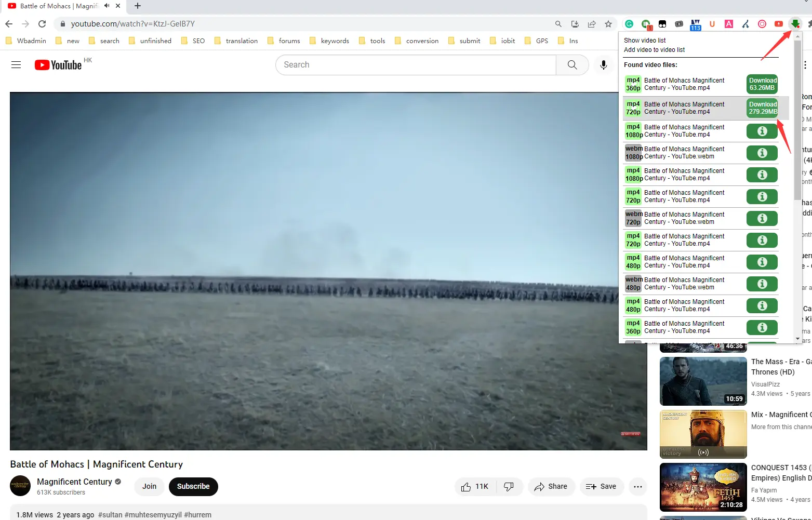Open the Magnificent Century channel name

click(74, 482)
